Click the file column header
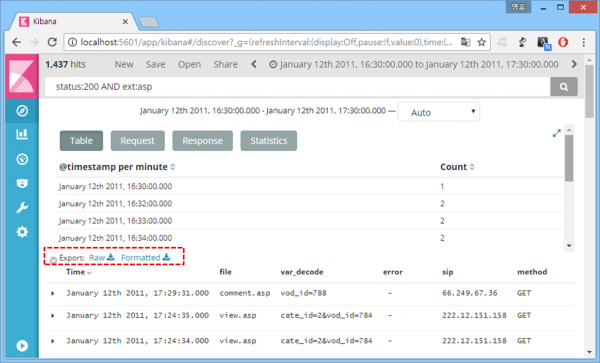600x363 pixels. [225, 272]
